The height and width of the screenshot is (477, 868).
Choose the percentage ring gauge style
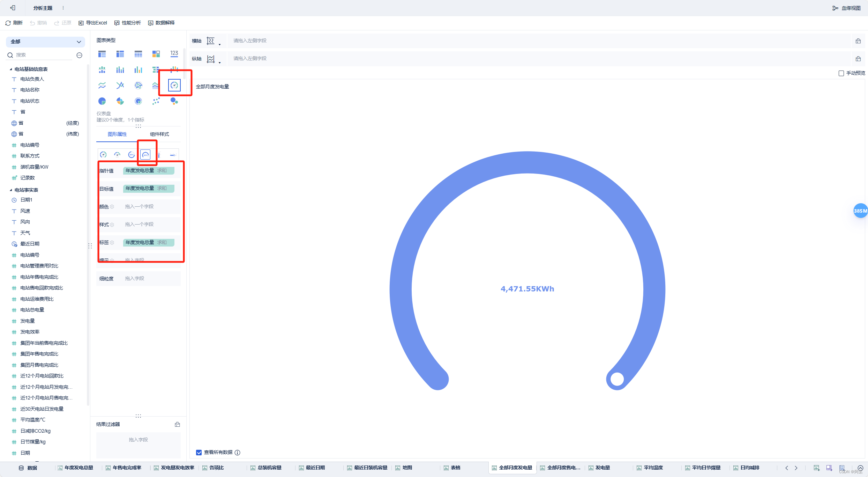[132, 155]
